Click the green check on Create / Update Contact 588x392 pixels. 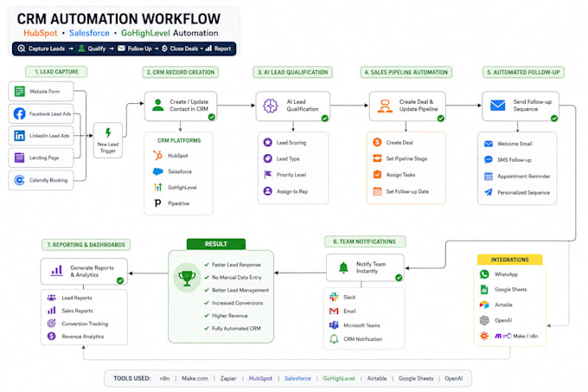coord(212,117)
